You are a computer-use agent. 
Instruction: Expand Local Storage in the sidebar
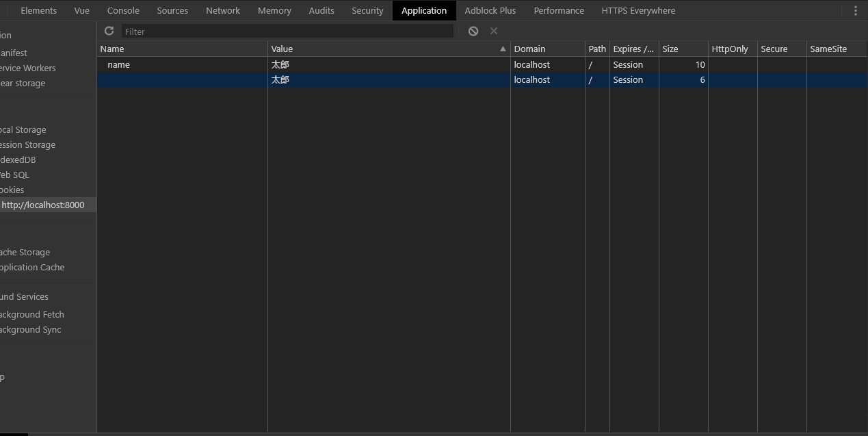tap(23, 129)
